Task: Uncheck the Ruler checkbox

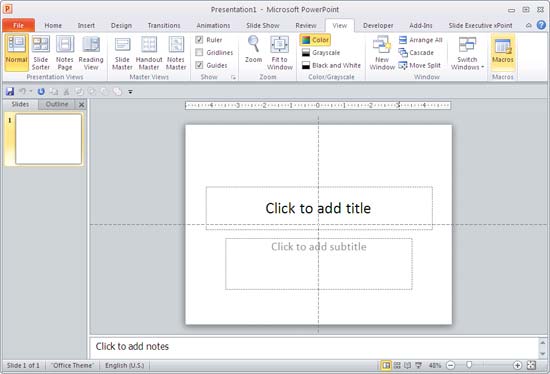Action: tap(199, 40)
